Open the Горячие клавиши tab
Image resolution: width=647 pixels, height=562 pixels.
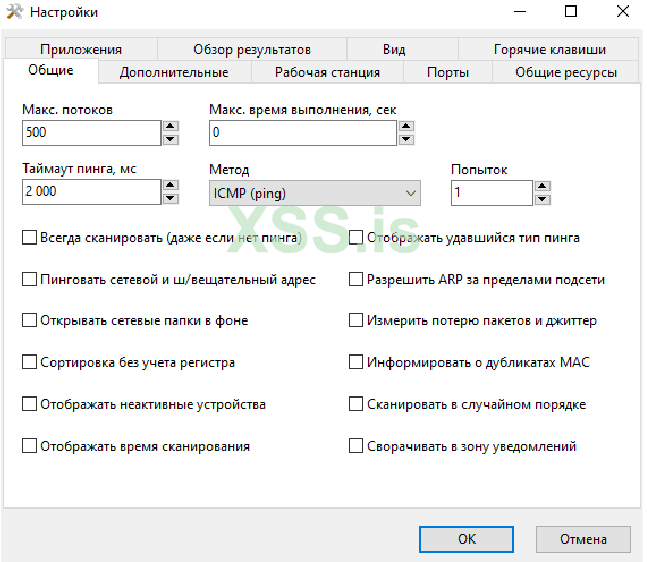click(x=550, y=50)
